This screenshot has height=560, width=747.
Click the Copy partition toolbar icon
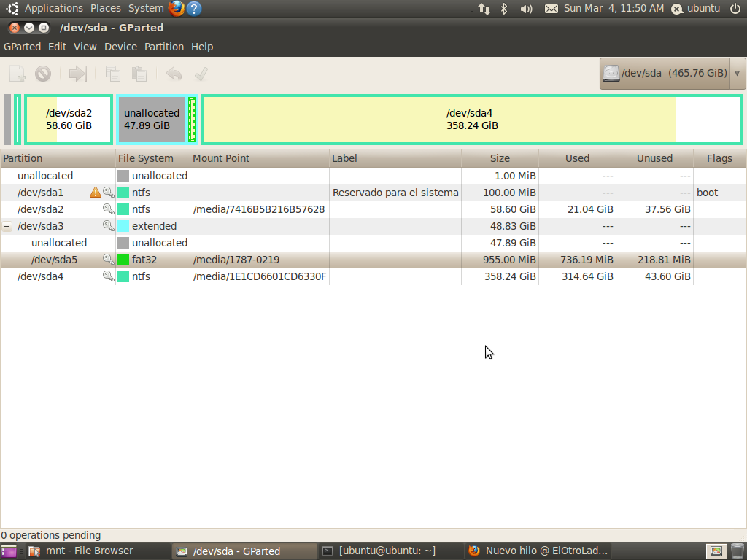tap(113, 74)
